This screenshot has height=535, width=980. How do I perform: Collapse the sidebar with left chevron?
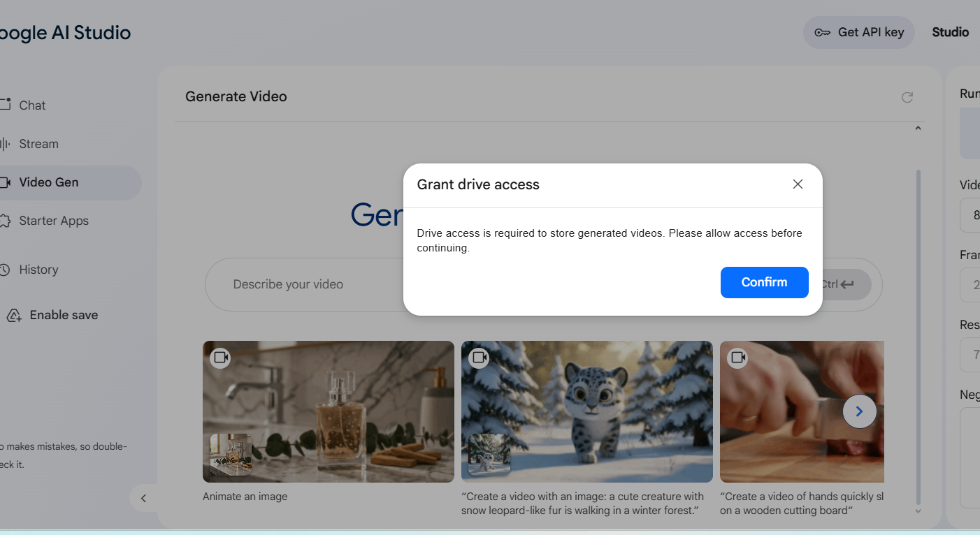click(143, 498)
